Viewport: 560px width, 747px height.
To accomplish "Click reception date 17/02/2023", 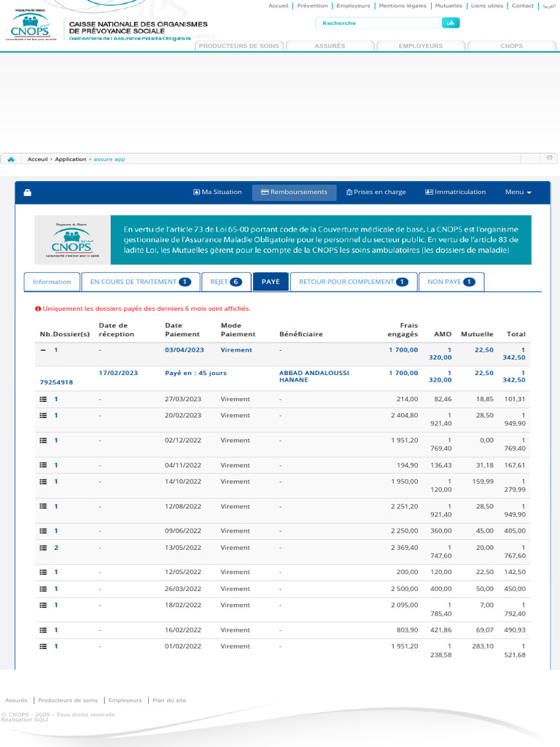I will 118,373.
